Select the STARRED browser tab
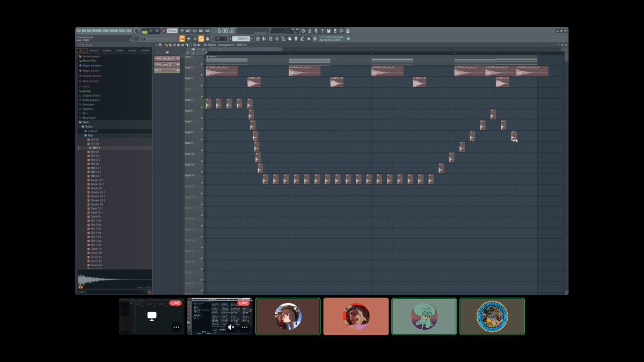644x362 pixels. (x=145, y=50)
